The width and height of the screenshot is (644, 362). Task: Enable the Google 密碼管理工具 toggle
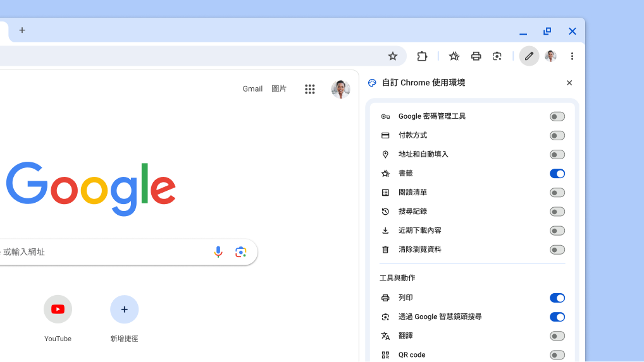[x=557, y=116]
